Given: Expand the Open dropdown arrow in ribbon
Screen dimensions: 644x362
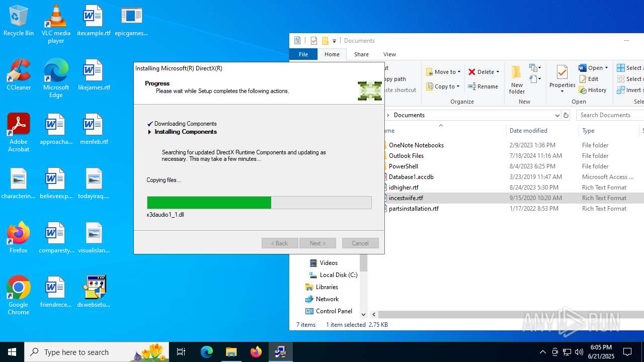Looking at the screenshot, I should tap(606, 68).
